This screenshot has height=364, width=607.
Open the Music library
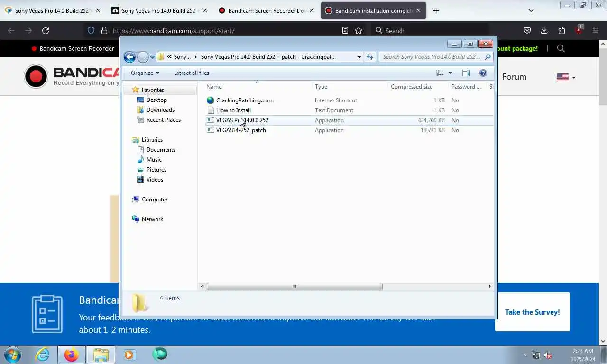tap(154, 160)
